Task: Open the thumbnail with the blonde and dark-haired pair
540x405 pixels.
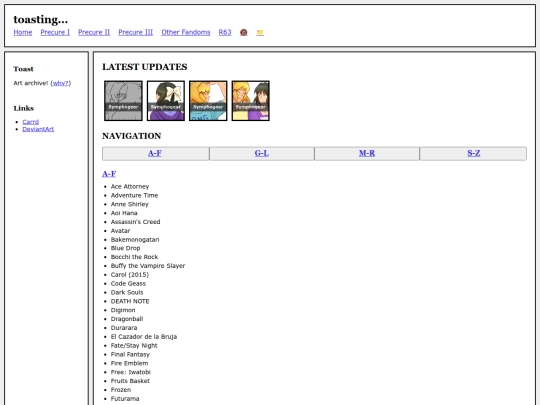Action: click(x=250, y=101)
